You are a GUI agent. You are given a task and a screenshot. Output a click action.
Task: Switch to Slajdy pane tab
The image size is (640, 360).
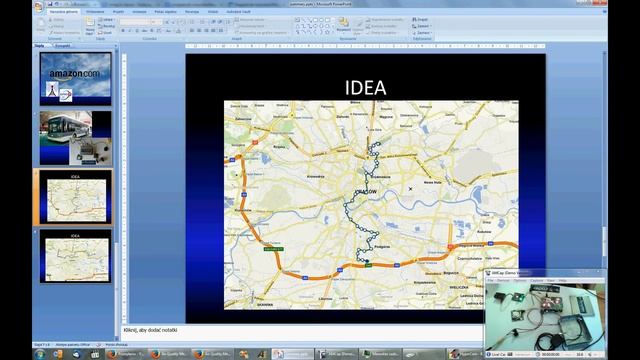[40, 46]
